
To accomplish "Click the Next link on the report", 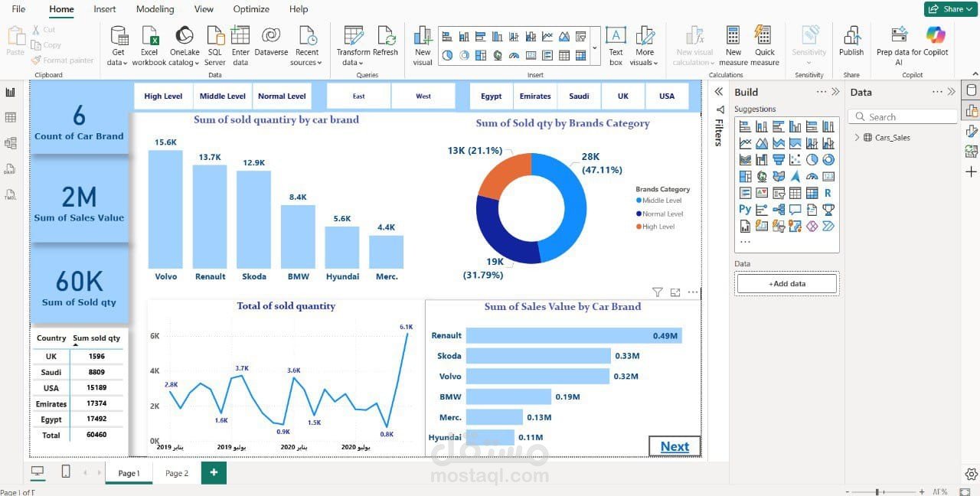I will point(675,446).
